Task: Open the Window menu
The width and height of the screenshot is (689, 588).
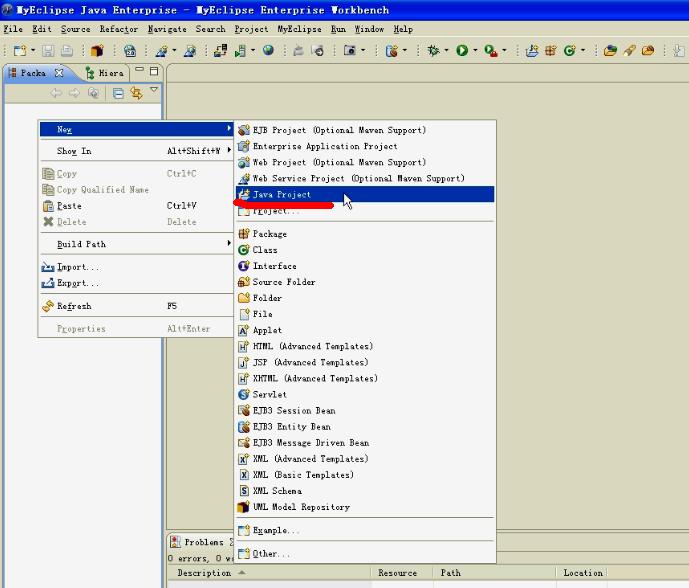Action: pyautogui.click(x=369, y=29)
